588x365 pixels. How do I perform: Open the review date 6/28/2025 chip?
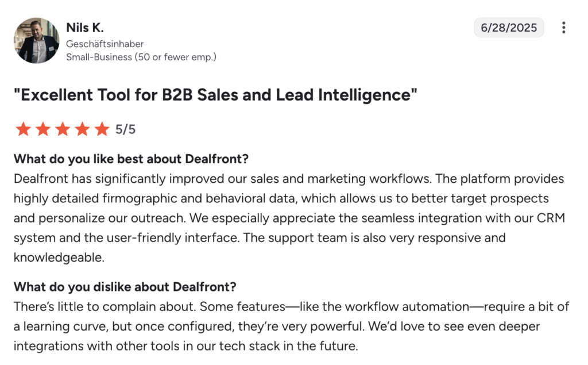click(x=509, y=27)
